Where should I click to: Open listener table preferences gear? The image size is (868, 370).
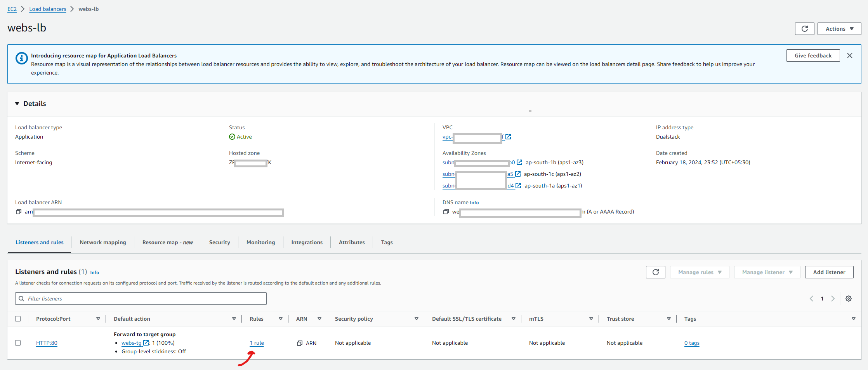(x=849, y=299)
